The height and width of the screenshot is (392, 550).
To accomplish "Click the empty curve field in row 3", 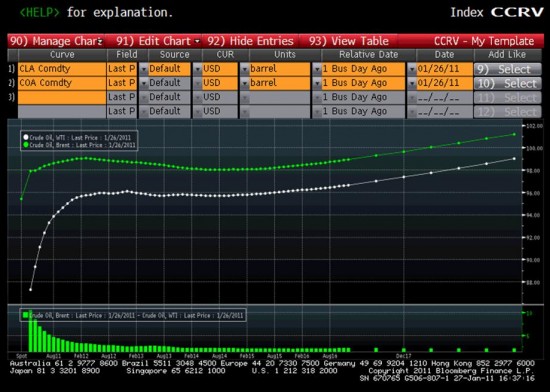I will (x=62, y=97).
